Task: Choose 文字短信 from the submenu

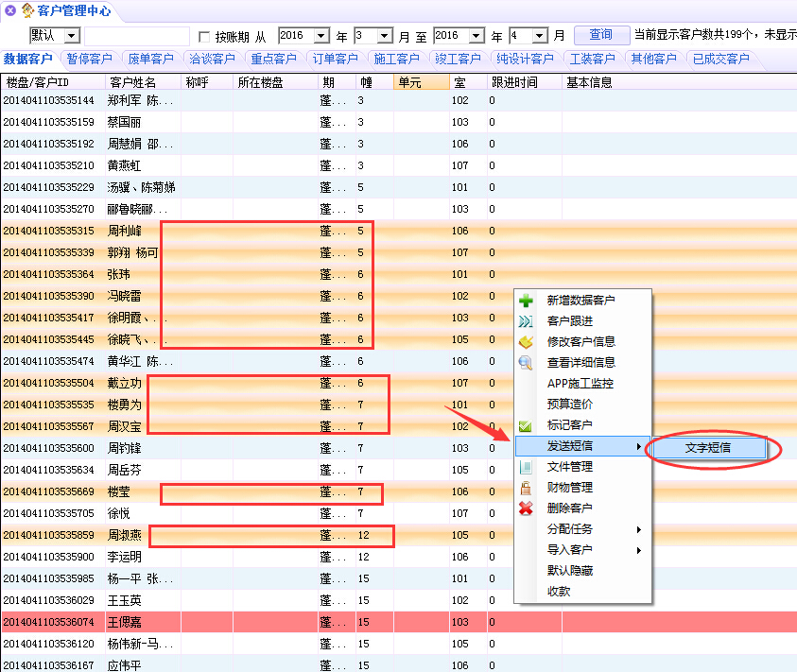Action: click(708, 447)
